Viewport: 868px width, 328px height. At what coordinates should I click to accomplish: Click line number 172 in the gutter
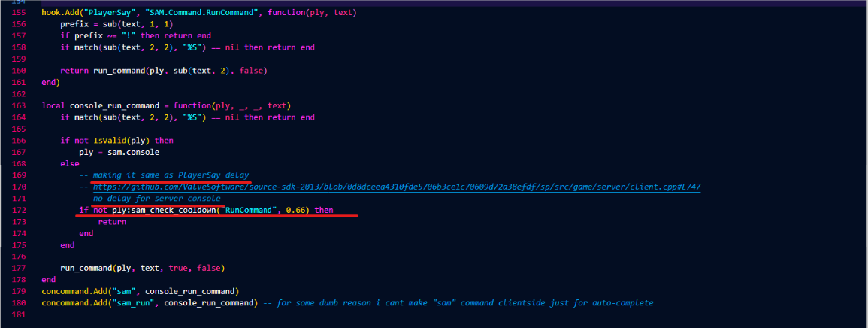point(18,210)
